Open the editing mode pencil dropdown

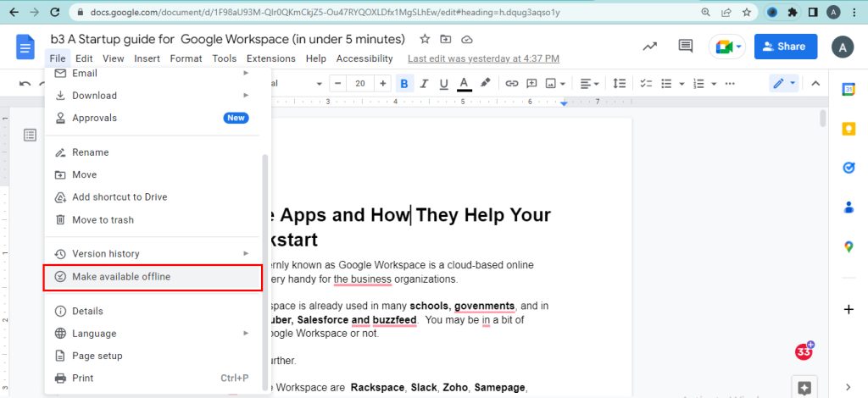pyautogui.click(x=784, y=84)
